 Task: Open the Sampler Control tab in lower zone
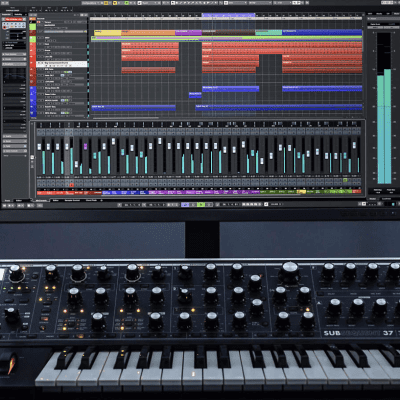[x=72, y=200]
